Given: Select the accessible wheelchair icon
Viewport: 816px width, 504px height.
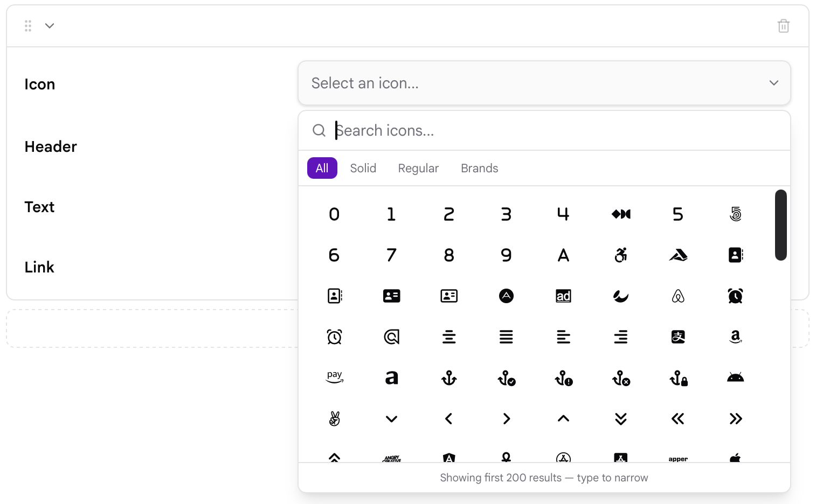Looking at the screenshot, I should tap(621, 255).
